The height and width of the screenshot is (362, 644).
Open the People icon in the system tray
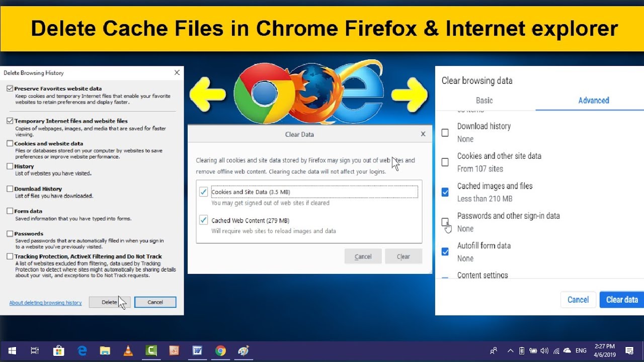coord(494,350)
